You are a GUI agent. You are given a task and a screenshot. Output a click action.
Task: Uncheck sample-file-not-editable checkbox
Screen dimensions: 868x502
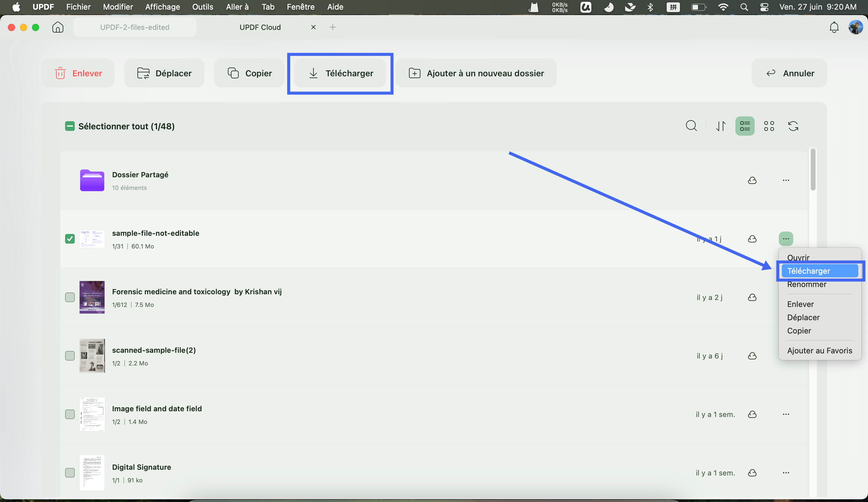[70, 239]
